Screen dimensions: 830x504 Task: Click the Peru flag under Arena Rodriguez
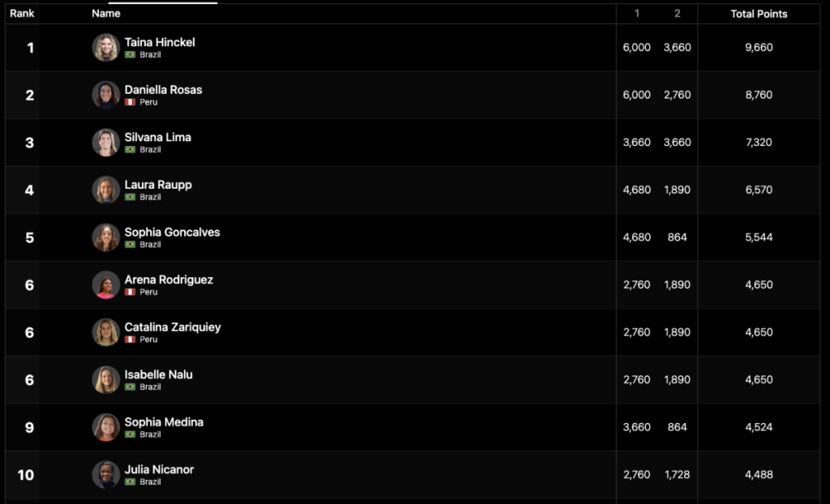click(x=130, y=292)
